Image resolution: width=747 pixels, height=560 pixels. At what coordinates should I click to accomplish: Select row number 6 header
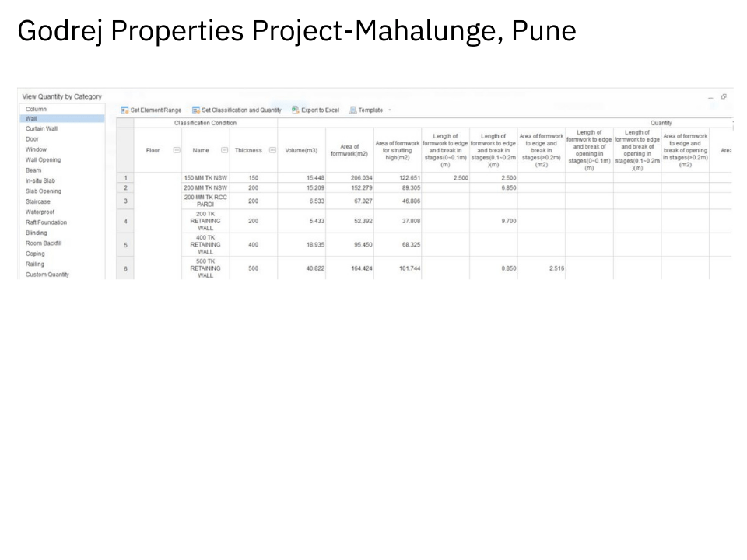(x=125, y=268)
